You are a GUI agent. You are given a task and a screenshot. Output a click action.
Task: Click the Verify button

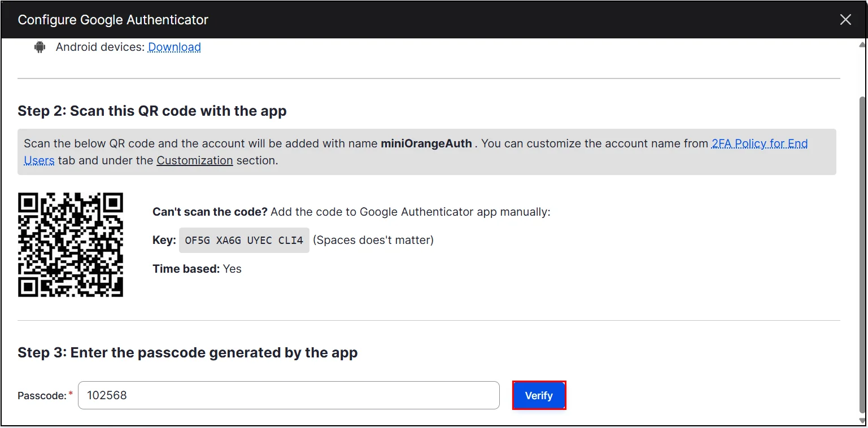(539, 395)
